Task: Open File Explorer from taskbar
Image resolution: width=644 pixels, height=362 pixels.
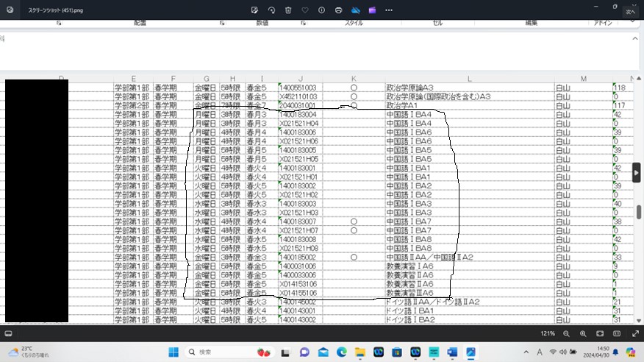Action: [x=360, y=352]
